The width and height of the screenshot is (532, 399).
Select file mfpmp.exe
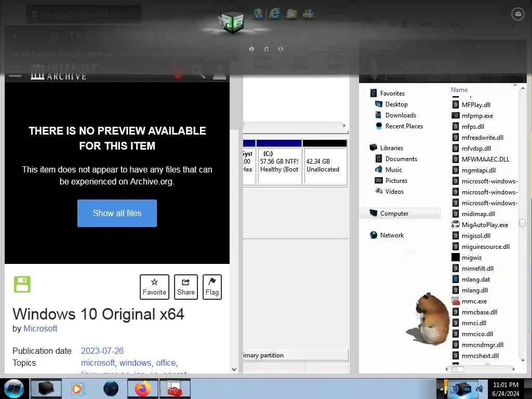(x=477, y=116)
